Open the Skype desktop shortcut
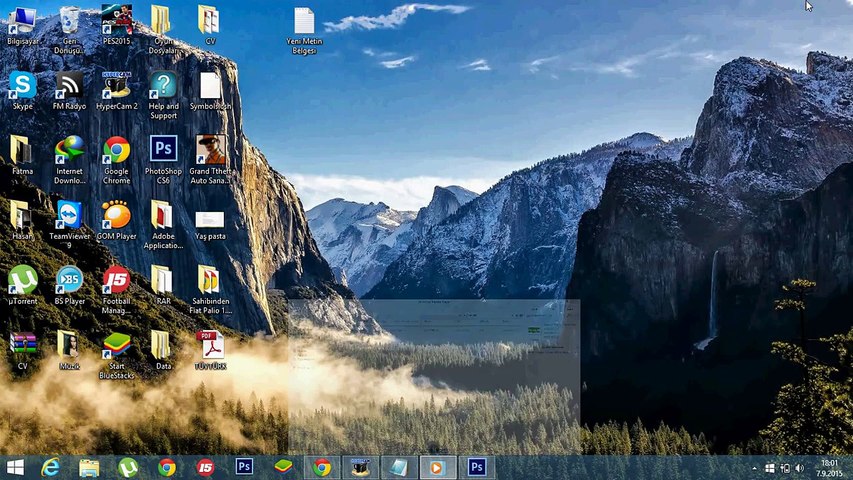Screen dimensions: 853x480 tap(22, 90)
